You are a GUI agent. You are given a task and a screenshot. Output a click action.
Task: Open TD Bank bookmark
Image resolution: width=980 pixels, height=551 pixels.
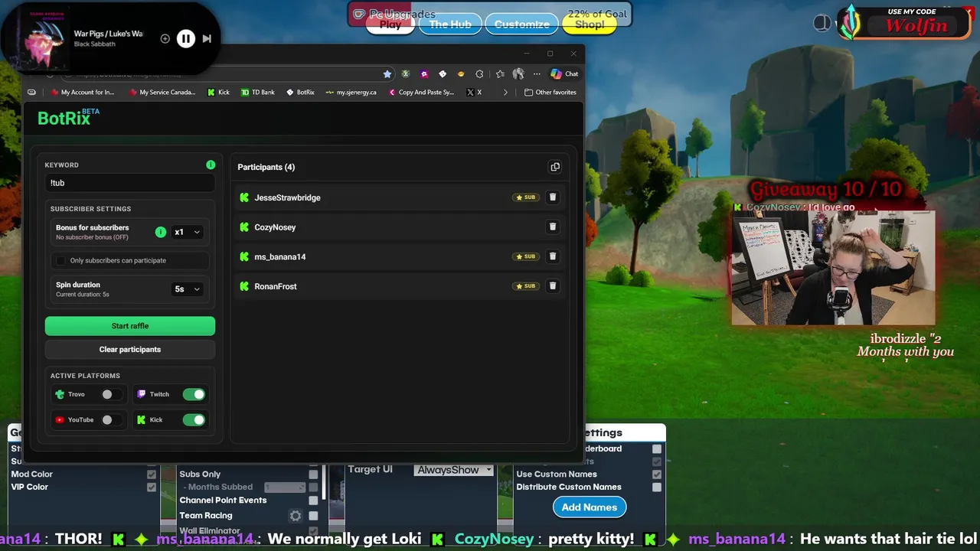point(258,92)
